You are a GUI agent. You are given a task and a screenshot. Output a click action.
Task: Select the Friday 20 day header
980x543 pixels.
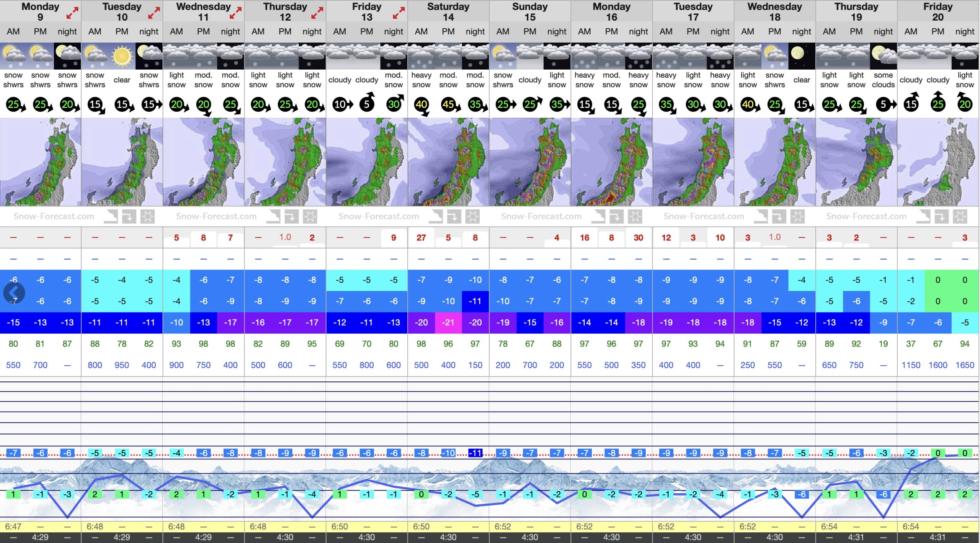tap(938, 11)
